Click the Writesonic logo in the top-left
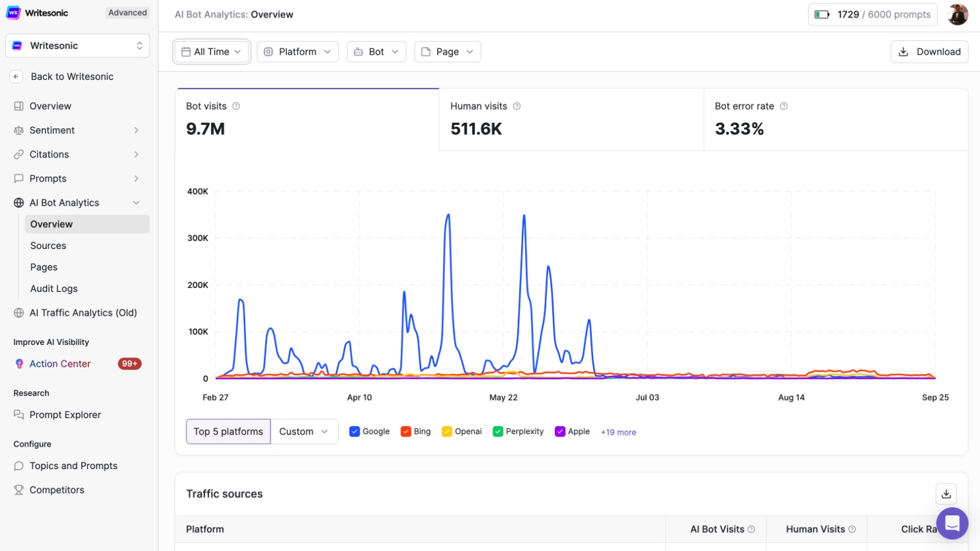This screenshot has height=551, width=980. point(13,13)
